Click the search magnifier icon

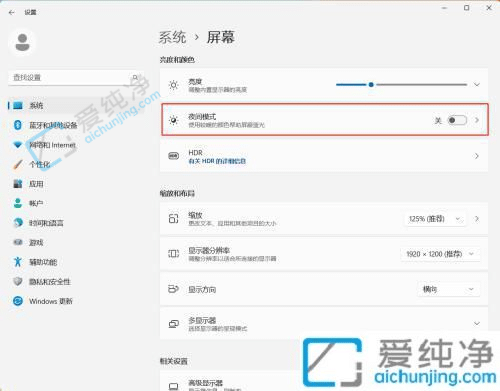[135, 77]
